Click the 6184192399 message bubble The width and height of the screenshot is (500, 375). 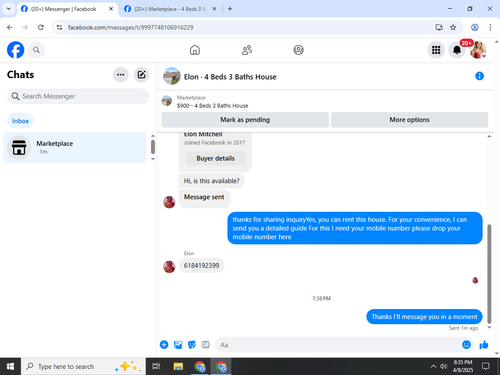(x=201, y=266)
